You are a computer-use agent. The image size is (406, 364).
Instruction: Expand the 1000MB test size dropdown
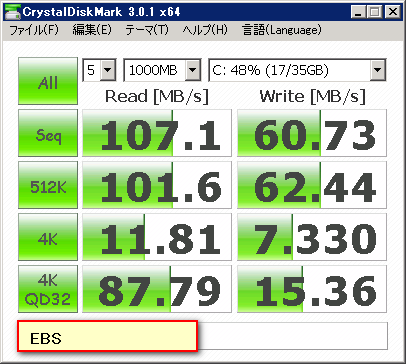pyautogui.click(x=193, y=70)
